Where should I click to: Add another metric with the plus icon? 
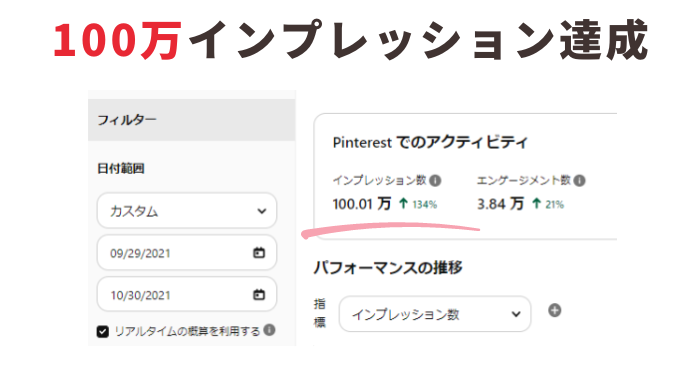[x=554, y=310]
